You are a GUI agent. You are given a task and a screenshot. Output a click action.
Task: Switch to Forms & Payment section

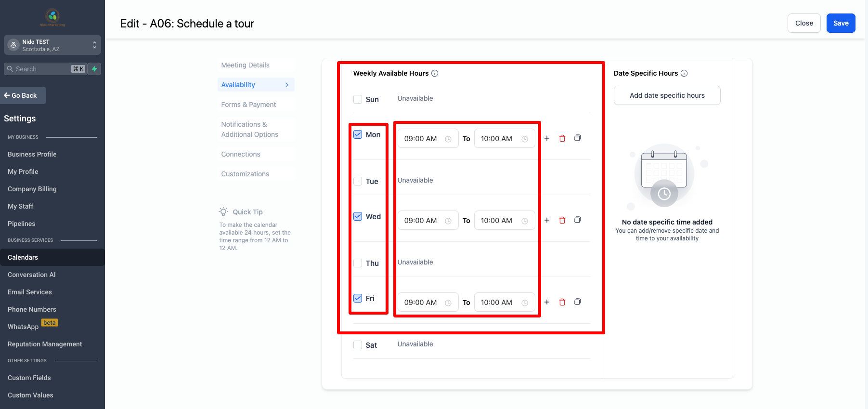(x=256, y=105)
